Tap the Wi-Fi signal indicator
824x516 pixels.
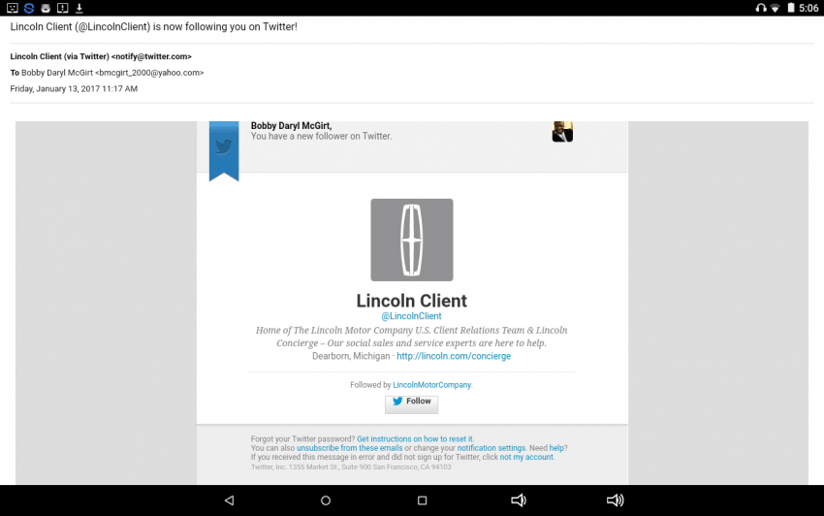point(775,8)
